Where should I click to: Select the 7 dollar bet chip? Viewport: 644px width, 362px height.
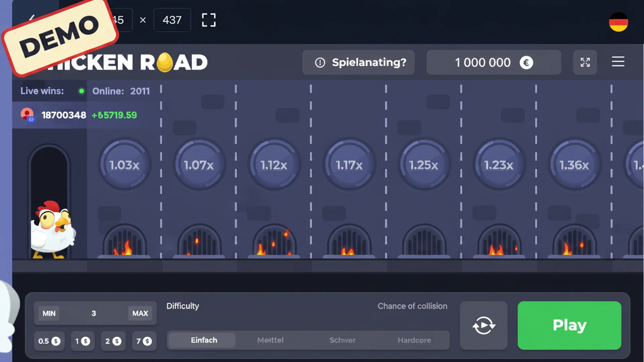pyautogui.click(x=144, y=341)
